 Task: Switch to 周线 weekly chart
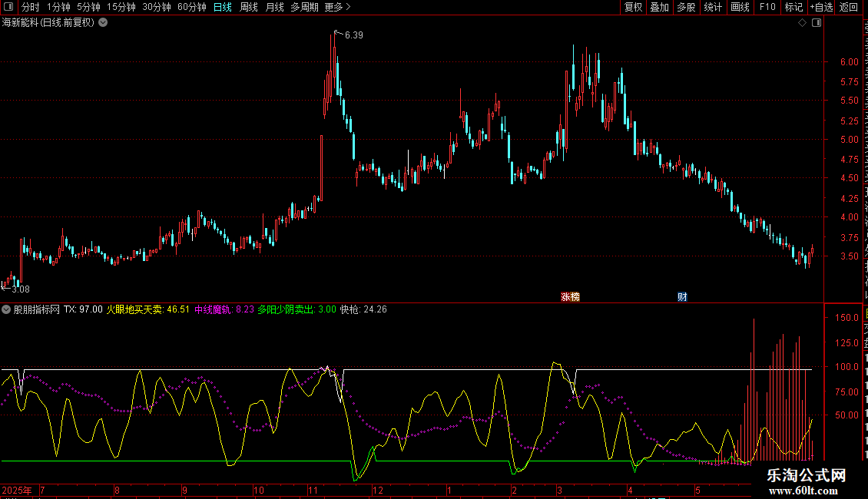point(249,7)
